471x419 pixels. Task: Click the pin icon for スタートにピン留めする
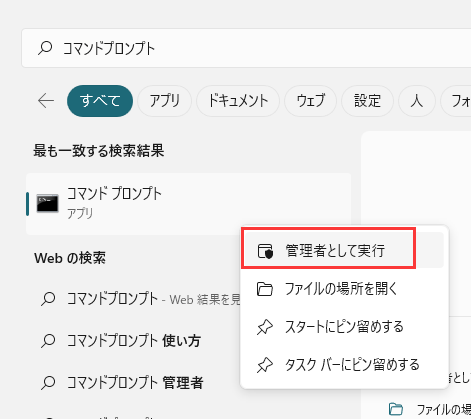pos(265,327)
